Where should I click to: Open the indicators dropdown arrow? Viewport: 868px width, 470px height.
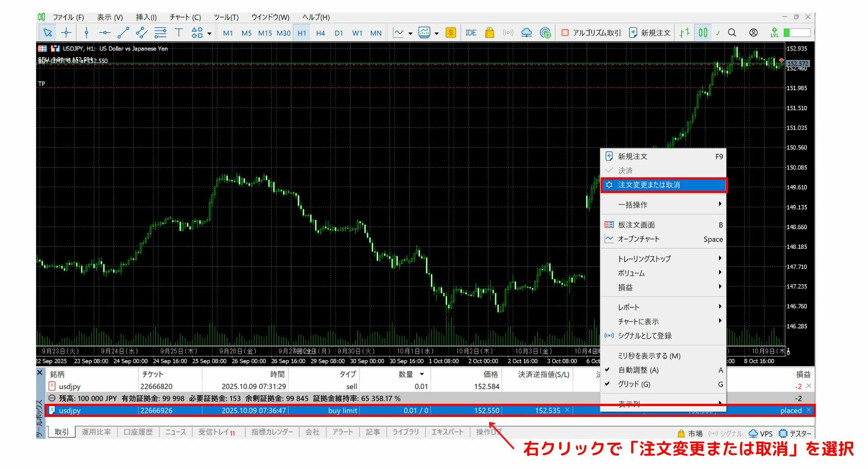tap(437, 33)
